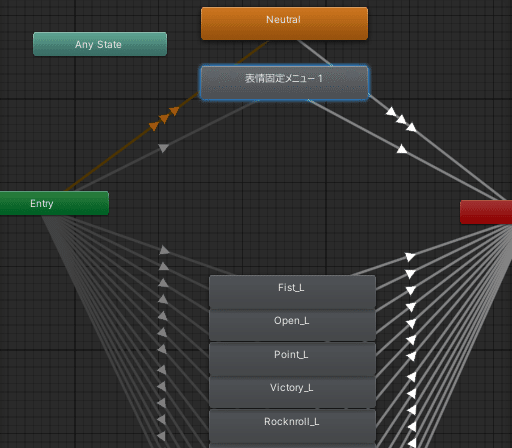The image size is (512, 448).
Task: Click the orange Entry-to-Neutral transition arrows
Action: point(164,118)
